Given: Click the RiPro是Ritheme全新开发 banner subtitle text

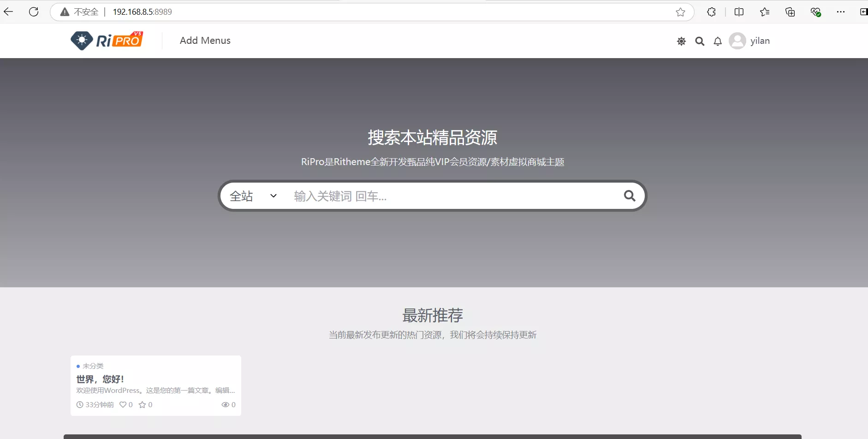Looking at the screenshot, I should 433,162.
